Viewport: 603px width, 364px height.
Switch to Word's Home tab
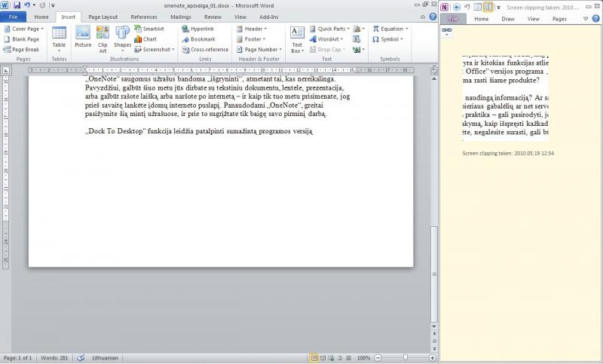click(41, 17)
